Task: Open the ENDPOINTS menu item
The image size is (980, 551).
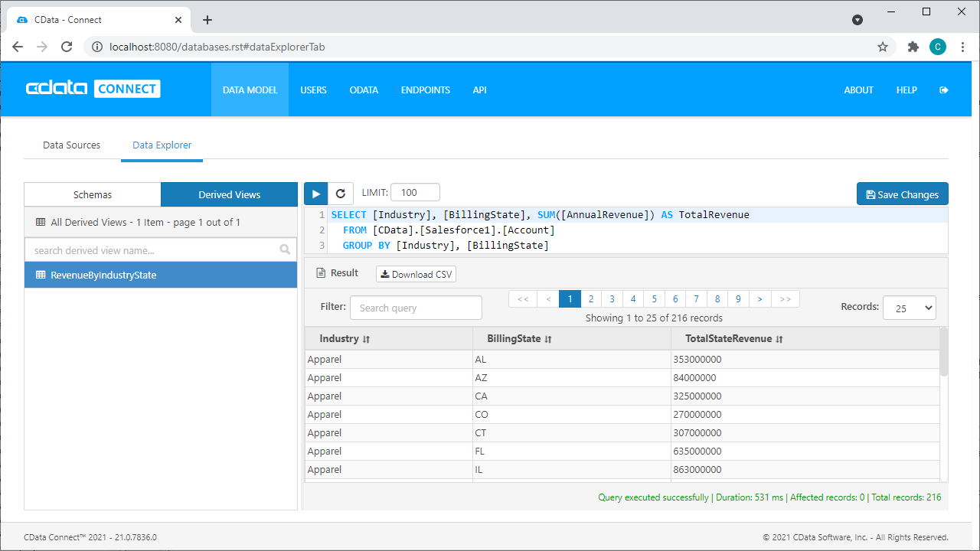Action: point(425,90)
